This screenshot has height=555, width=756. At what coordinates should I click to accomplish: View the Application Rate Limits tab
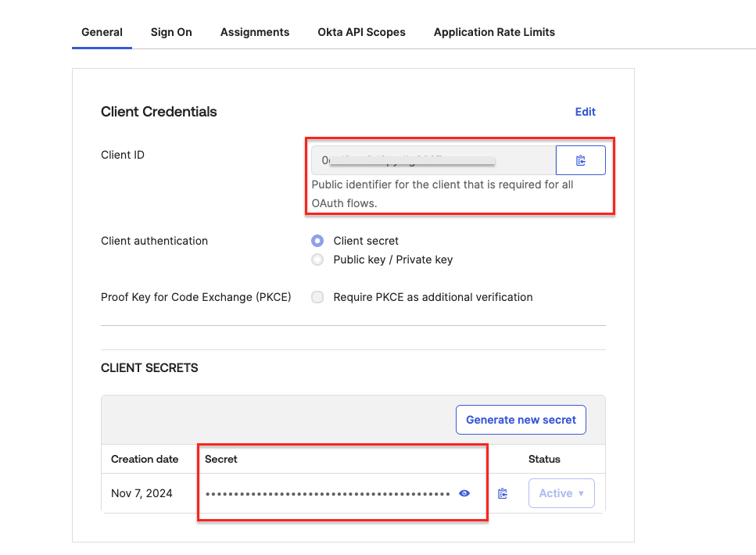pos(494,32)
